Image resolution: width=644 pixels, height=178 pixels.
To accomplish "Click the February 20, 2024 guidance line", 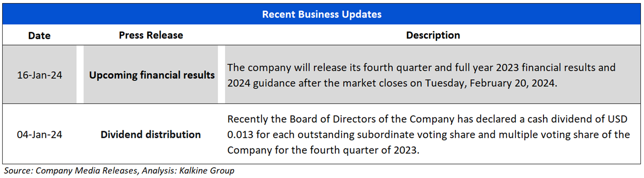I will 392,83.
